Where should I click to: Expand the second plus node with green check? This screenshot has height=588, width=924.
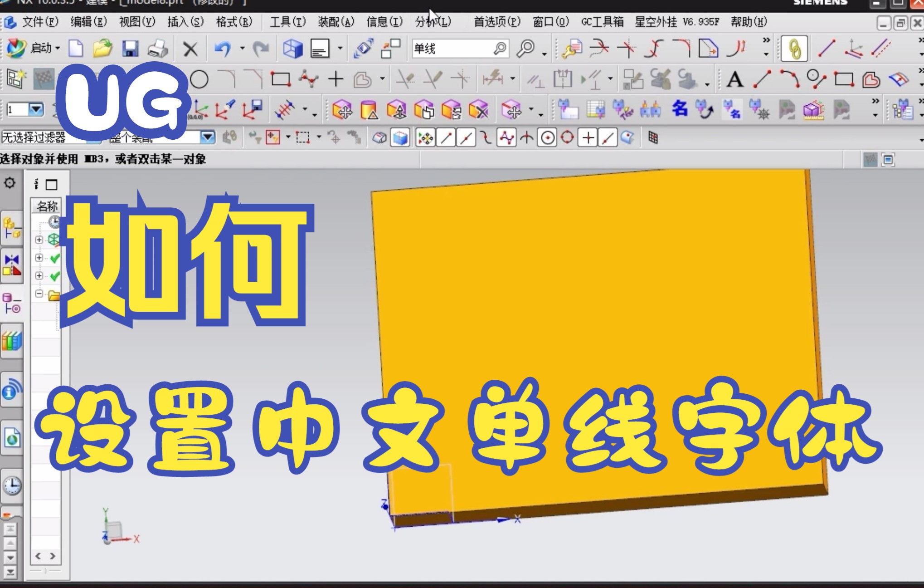[39, 258]
